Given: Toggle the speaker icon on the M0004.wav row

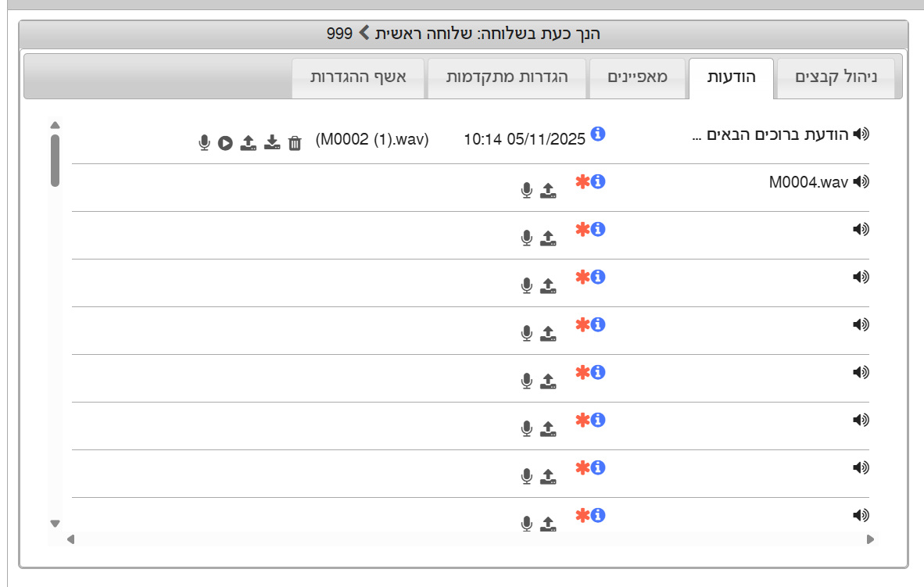Looking at the screenshot, I should point(862,181).
